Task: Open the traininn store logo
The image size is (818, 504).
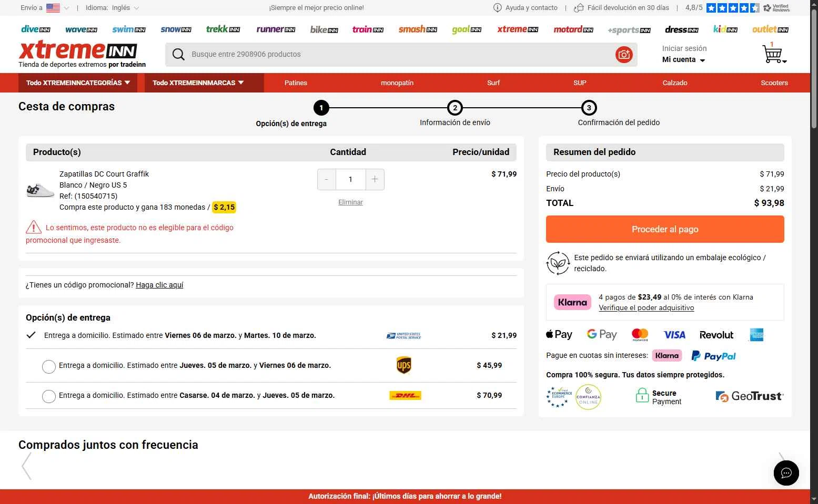Action: tap(368, 29)
